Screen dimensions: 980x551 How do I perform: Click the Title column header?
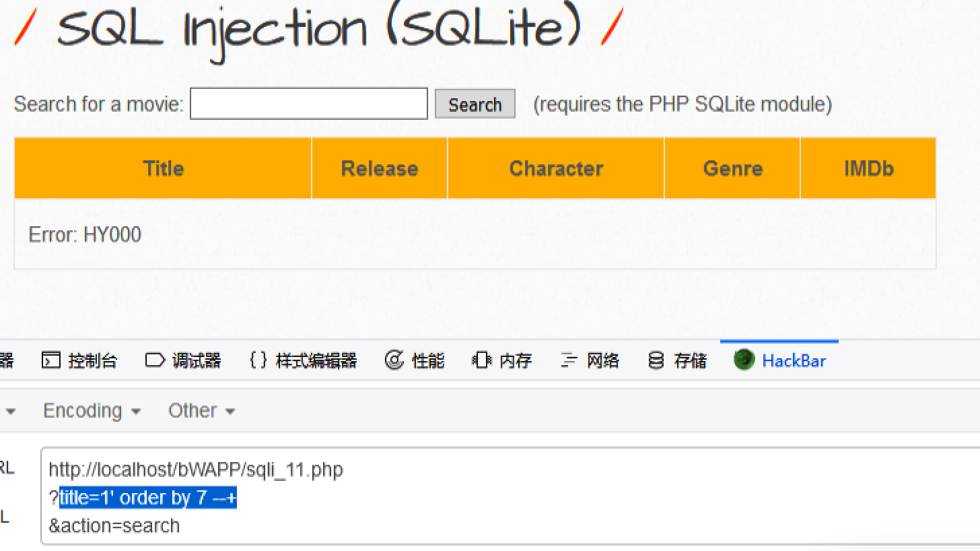tap(163, 168)
